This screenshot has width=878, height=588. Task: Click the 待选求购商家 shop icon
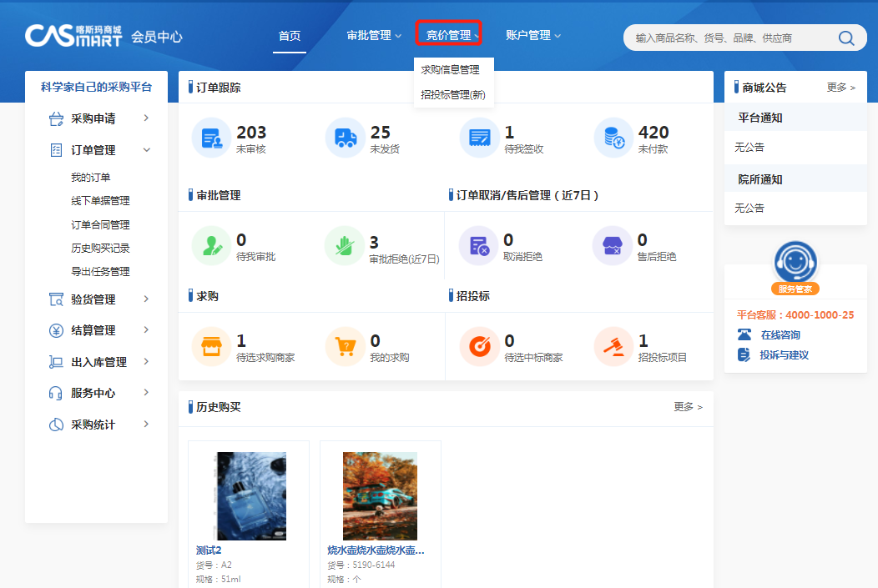tap(211, 346)
